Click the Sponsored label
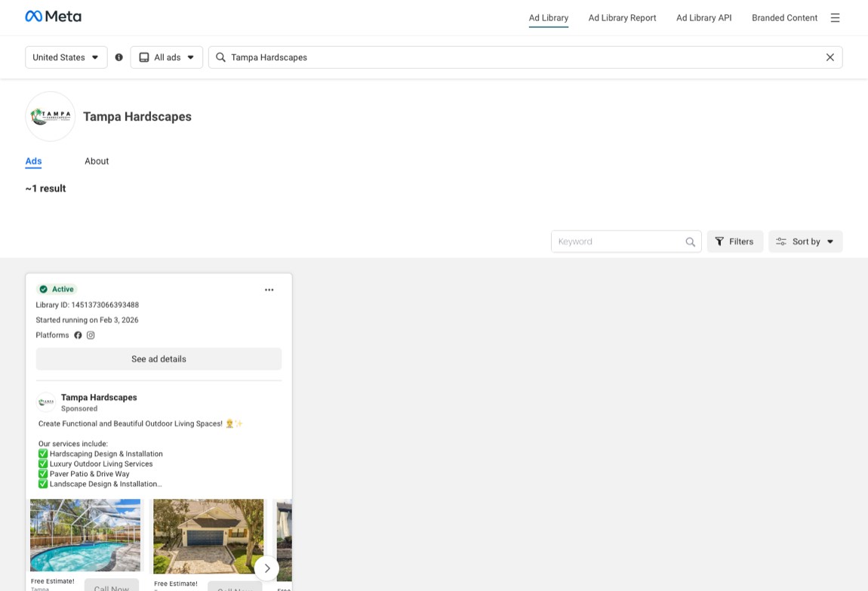Screen dimensions: 868x591 click(79, 408)
